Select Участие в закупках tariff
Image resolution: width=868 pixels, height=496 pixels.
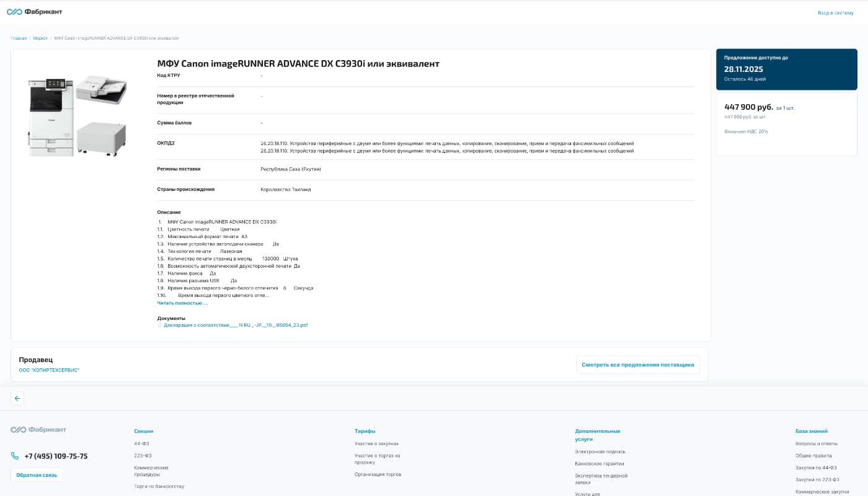[376, 443]
